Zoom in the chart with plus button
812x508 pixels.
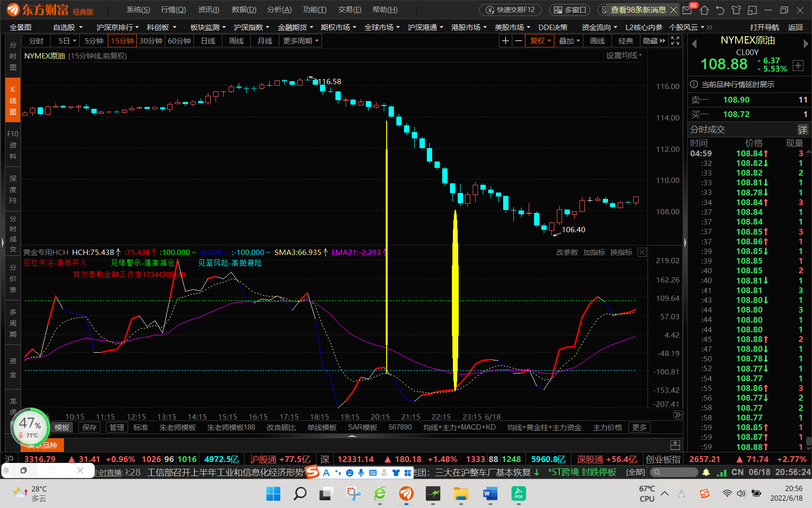tap(506, 41)
